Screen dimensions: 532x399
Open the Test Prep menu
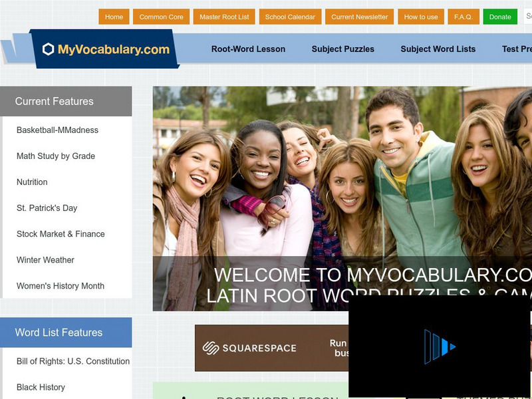(x=517, y=49)
